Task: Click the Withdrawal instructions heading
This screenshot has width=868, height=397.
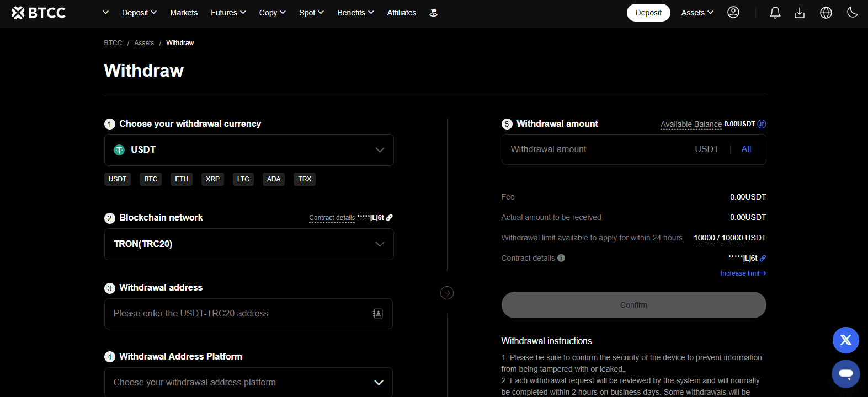Action: 546,341
